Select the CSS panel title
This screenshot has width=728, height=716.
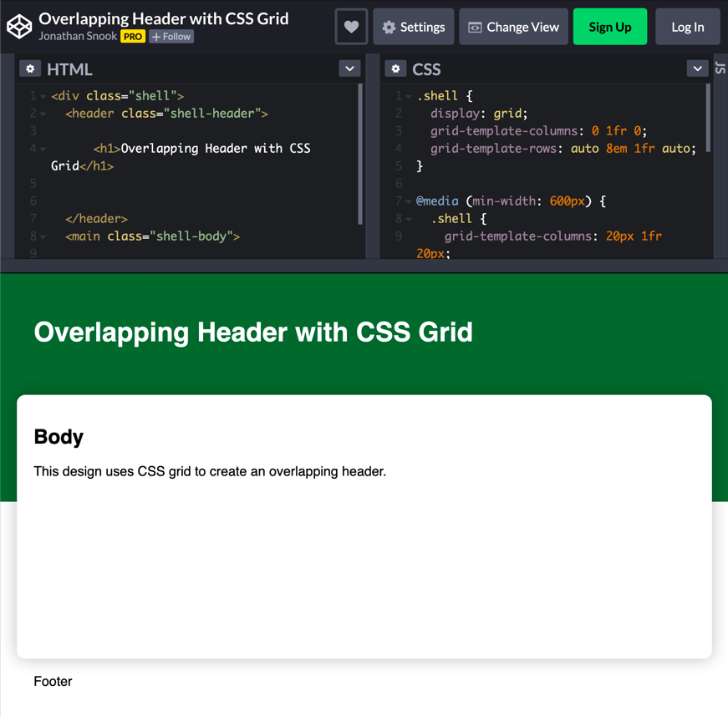pyautogui.click(x=426, y=69)
